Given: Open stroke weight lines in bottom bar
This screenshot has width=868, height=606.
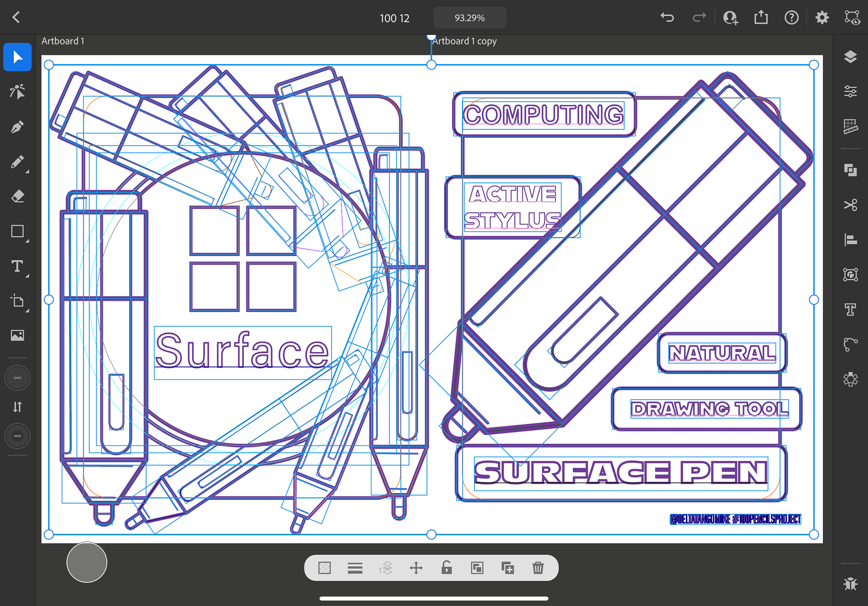Looking at the screenshot, I should click(x=355, y=568).
